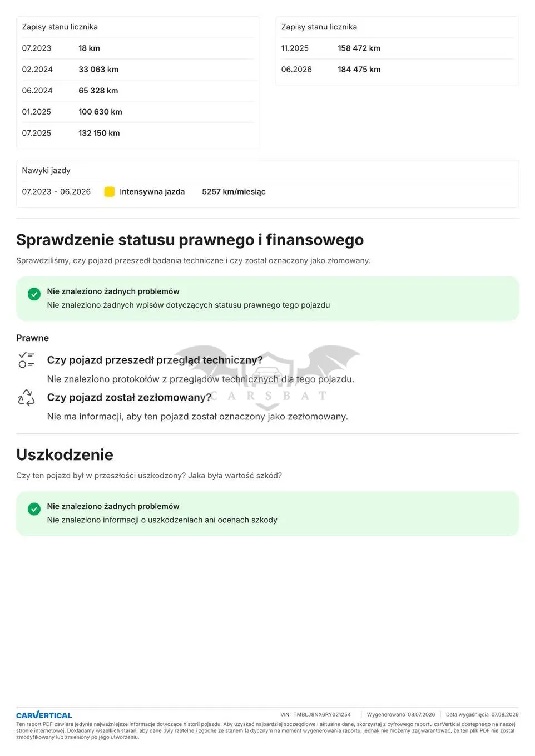Click the Prawne subsection label
Viewport: 535px width, 756px height.
(x=32, y=338)
